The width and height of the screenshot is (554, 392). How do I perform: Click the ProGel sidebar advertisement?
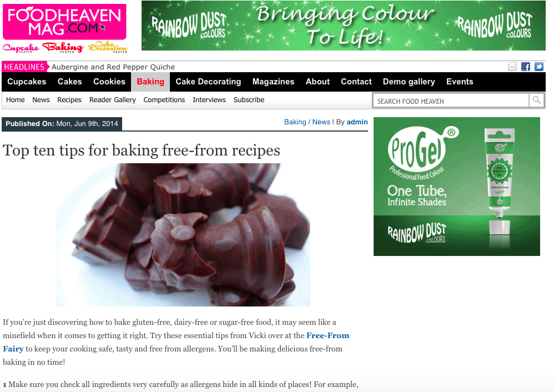[456, 186]
